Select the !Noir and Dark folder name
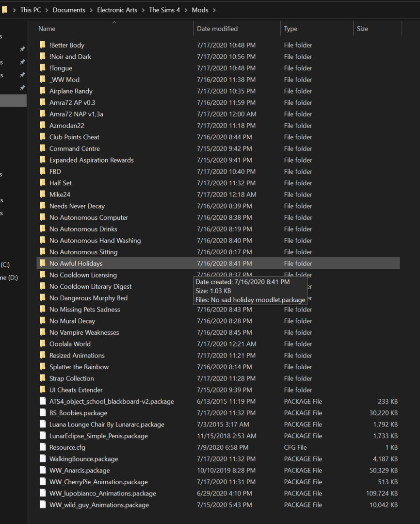Screen dimensions: 420x524 click(x=70, y=56)
